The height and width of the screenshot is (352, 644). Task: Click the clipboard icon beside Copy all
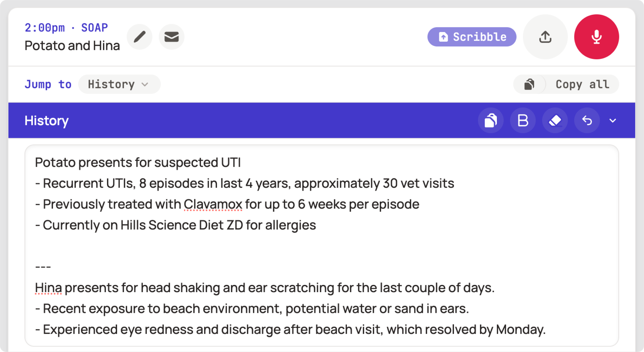click(530, 84)
